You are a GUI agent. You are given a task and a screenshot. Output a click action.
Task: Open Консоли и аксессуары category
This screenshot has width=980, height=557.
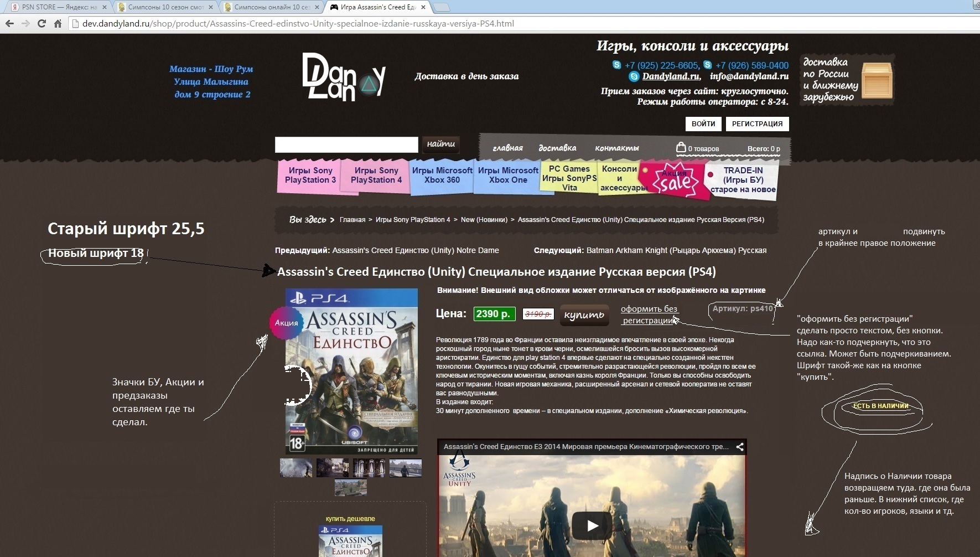click(620, 178)
